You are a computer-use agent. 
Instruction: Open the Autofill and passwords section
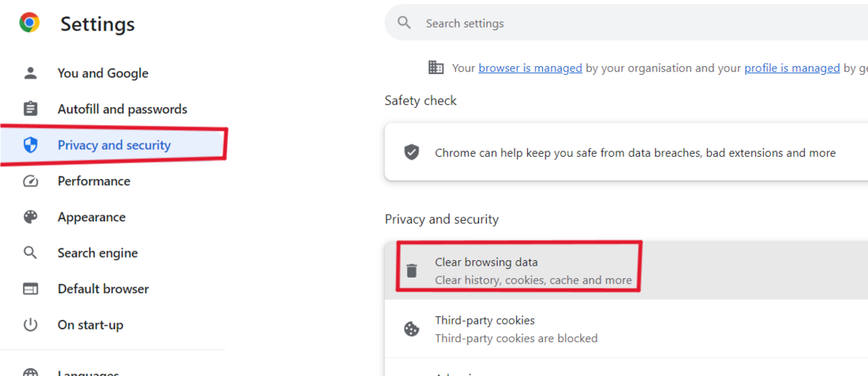point(122,109)
